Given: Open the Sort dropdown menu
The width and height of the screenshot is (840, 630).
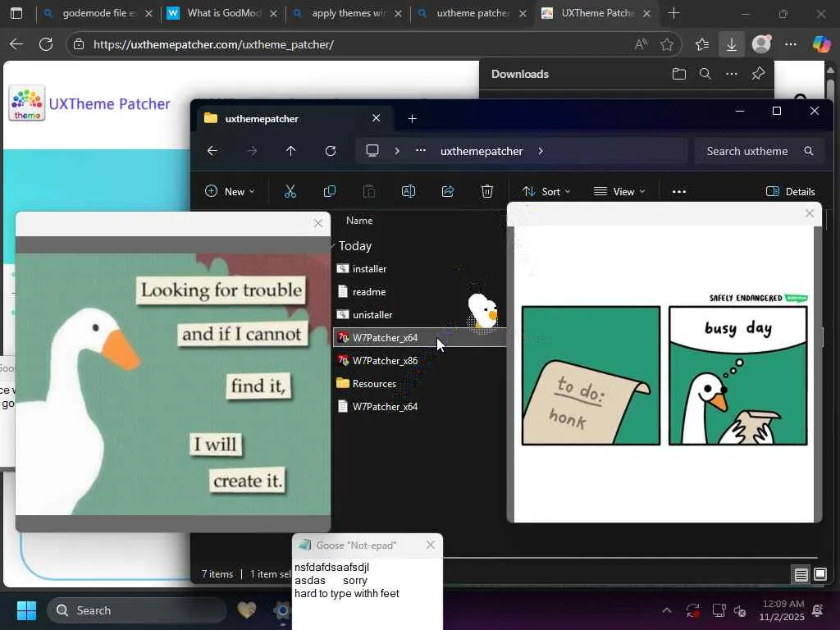Looking at the screenshot, I should [x=547, y=191].
